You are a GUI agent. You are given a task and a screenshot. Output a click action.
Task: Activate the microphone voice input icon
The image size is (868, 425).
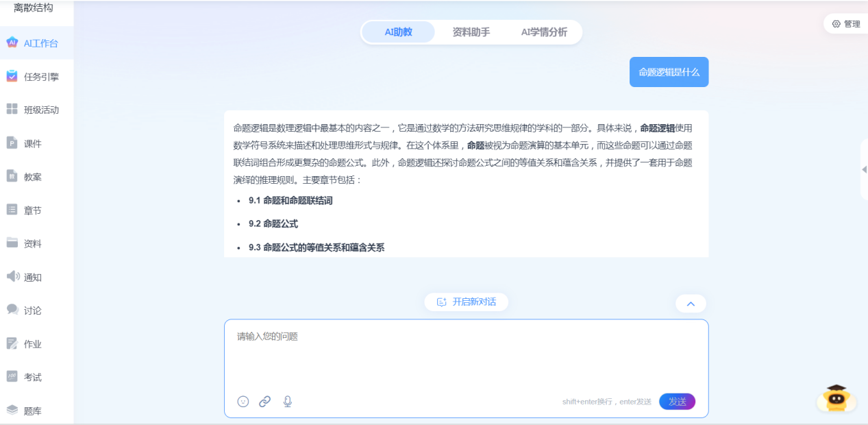click(288, 402)
